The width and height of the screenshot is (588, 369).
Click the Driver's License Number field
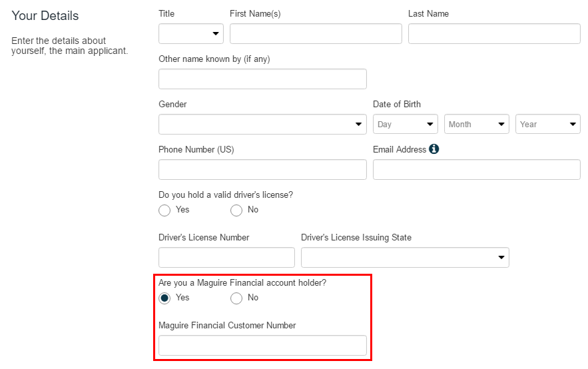point(226,258)
